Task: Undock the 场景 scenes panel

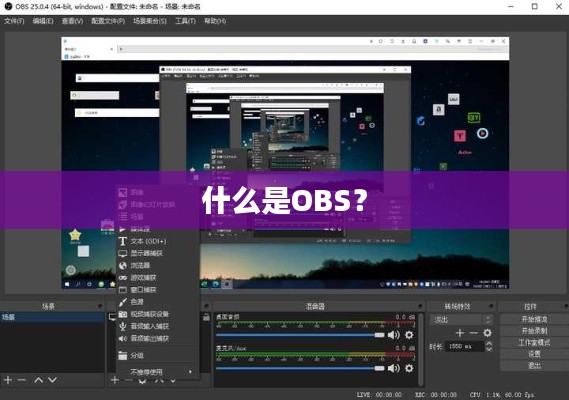Action: 100,306
